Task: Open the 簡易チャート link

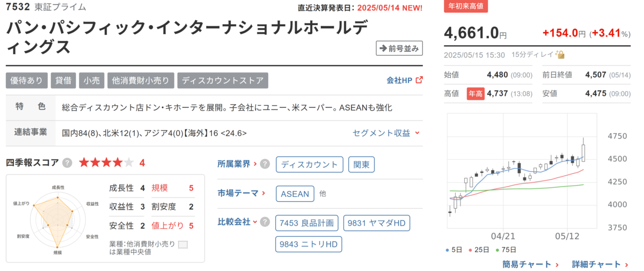Action: click(x=531, y=264)
